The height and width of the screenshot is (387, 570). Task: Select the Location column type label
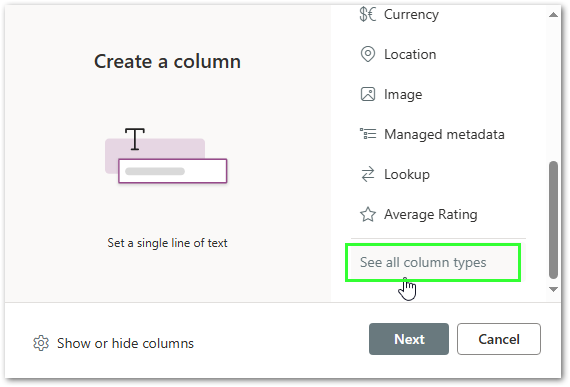[410, 55]
